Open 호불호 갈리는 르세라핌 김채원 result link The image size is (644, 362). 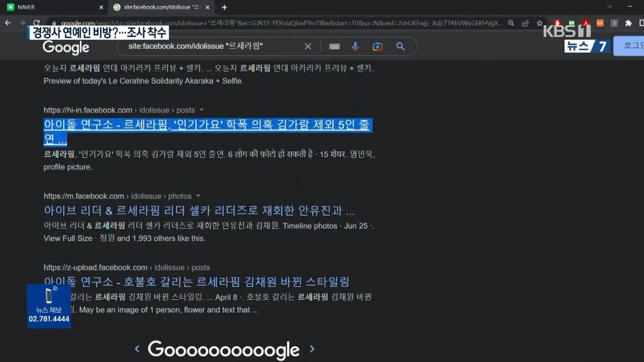tap(196, 282)
